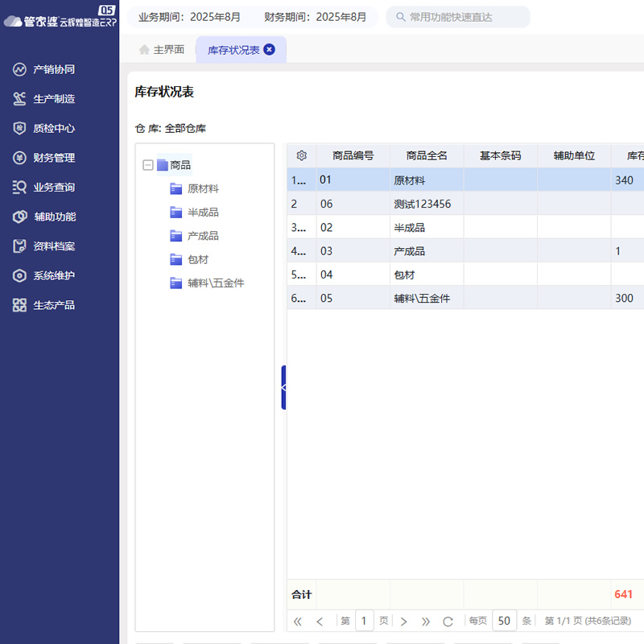The image size is (644, 644).
Task: Select the 原材料 folder in tree
Action: 195,189
